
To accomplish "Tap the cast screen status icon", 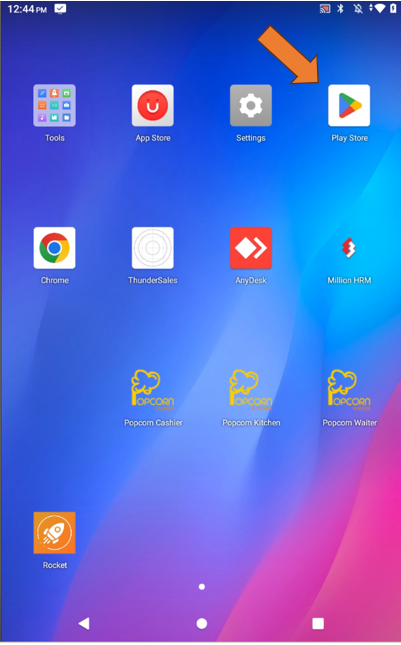I will coord(325,9).
